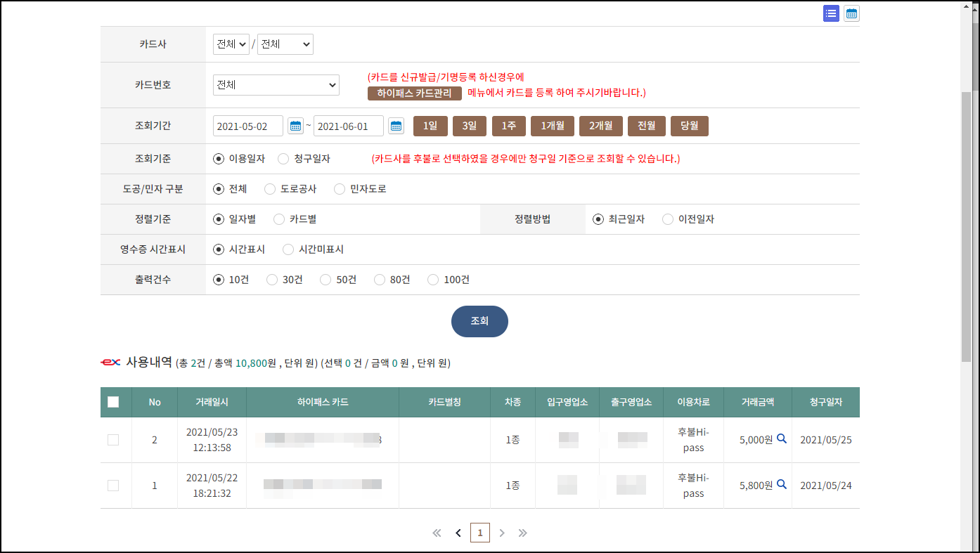The width and height of the screenshot is (980, 553).
Task: Open second 카드사 dropdown
Action: (x=285, y=44)
